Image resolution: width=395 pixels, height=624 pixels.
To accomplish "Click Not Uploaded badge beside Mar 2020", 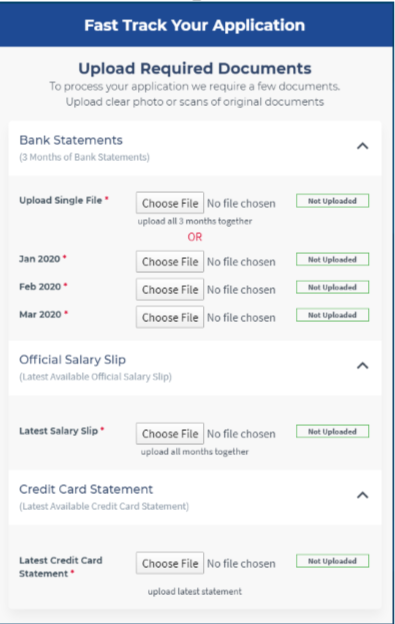I will tap(333, 315).
